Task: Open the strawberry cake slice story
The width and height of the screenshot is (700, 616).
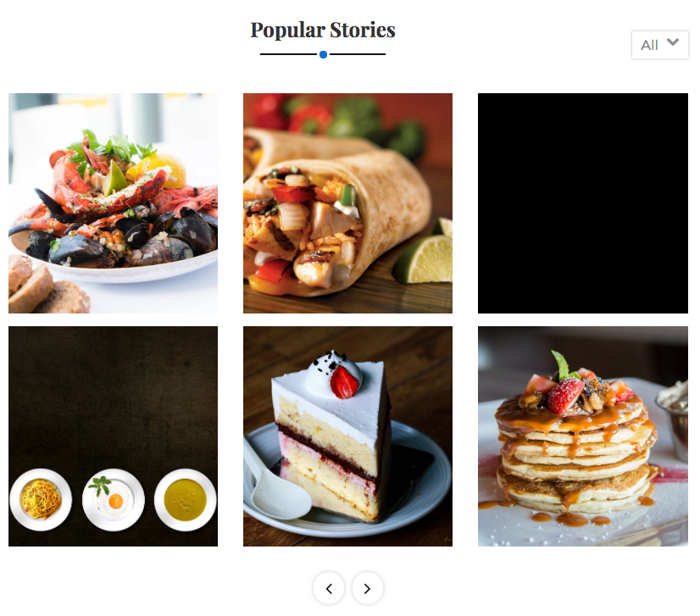Action: click(347, 436)
